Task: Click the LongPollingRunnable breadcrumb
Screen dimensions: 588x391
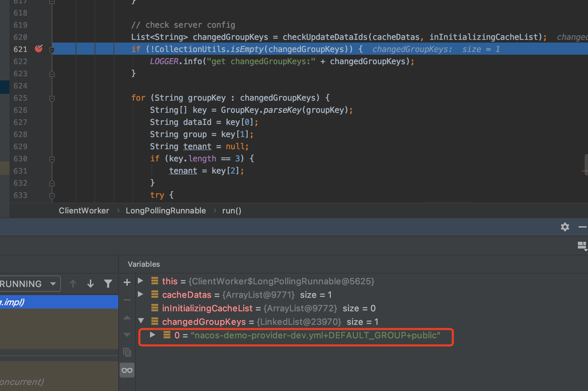Action: [x=166, y=211]
